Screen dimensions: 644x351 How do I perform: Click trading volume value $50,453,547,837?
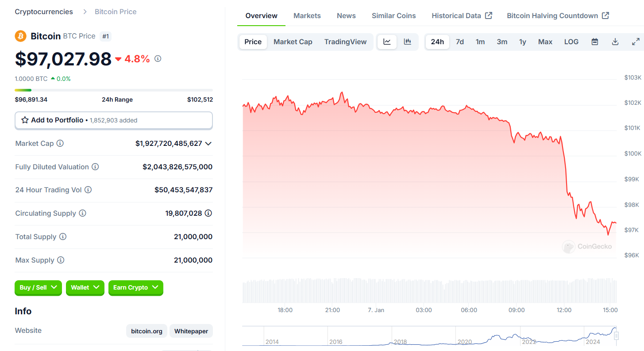coord(184,190)
